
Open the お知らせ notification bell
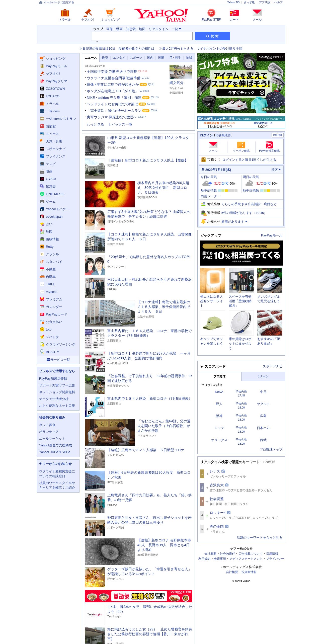(x=203, y=221)
